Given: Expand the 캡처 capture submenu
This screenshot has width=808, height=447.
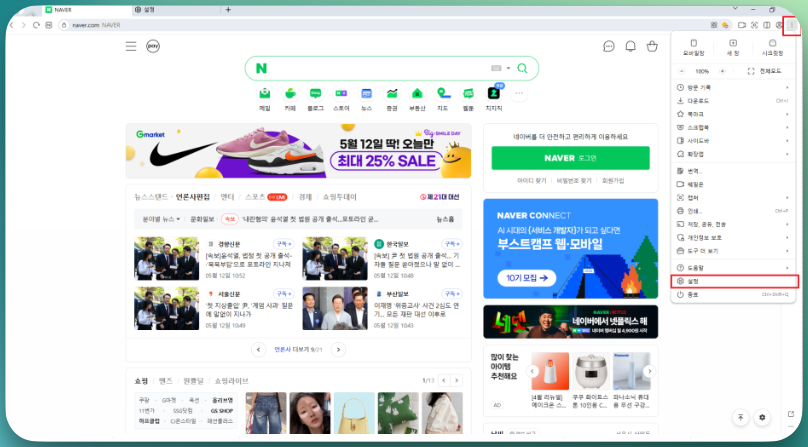Looking at the screenshot, I should coord(733,197).
